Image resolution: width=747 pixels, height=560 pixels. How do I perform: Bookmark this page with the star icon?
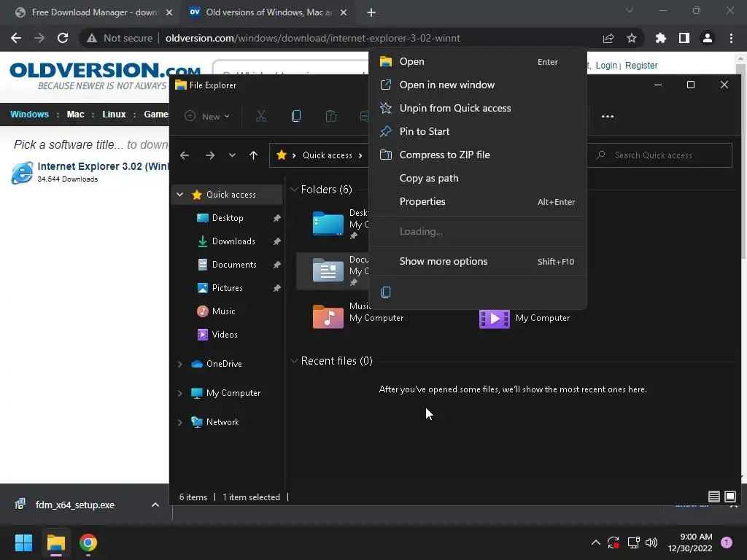[x=632, y=38]
